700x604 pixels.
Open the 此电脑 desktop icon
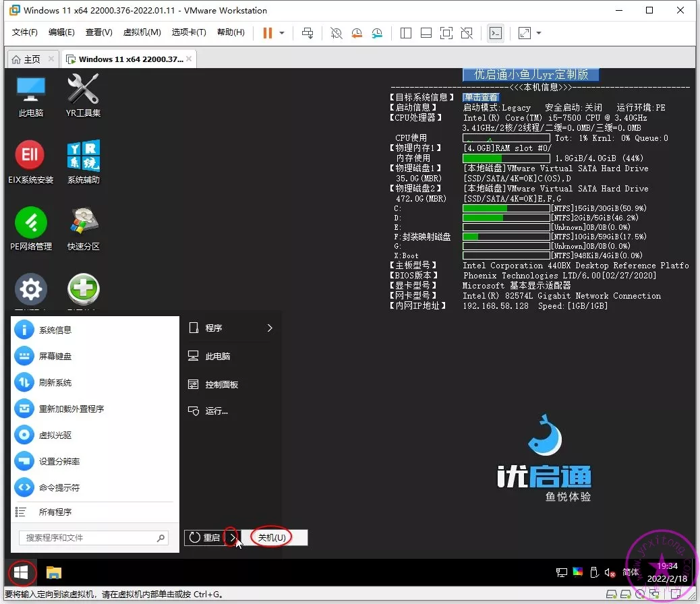coord(30,94)
